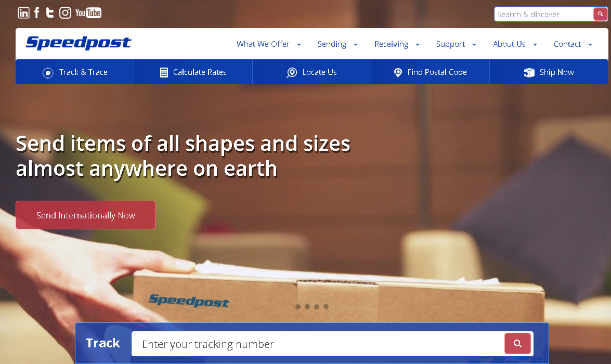
Task: Click the Send Internationally Now button
Action: point(86,215)
